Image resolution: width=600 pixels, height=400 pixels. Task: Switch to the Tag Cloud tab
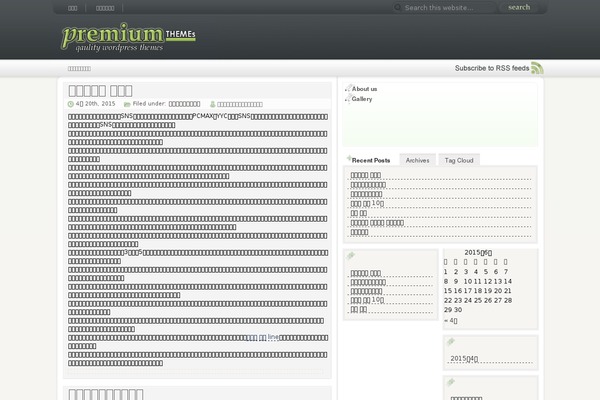459,160
